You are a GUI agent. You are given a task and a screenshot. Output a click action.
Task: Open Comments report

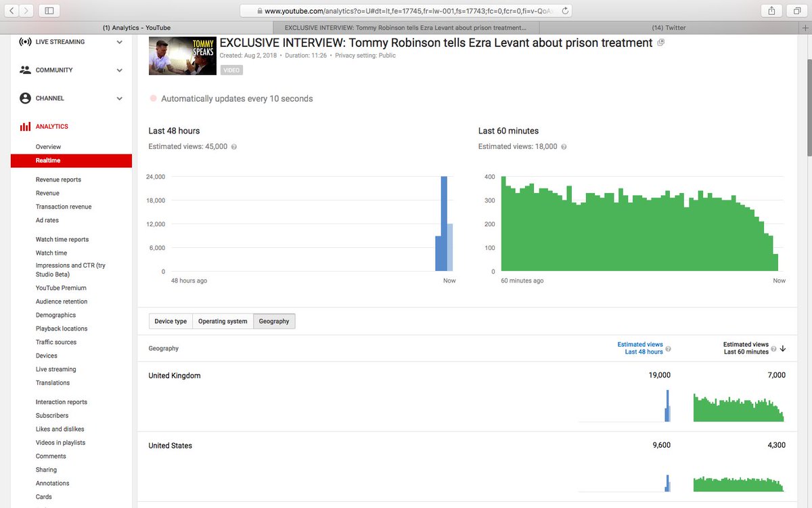(x=51, y=456)
